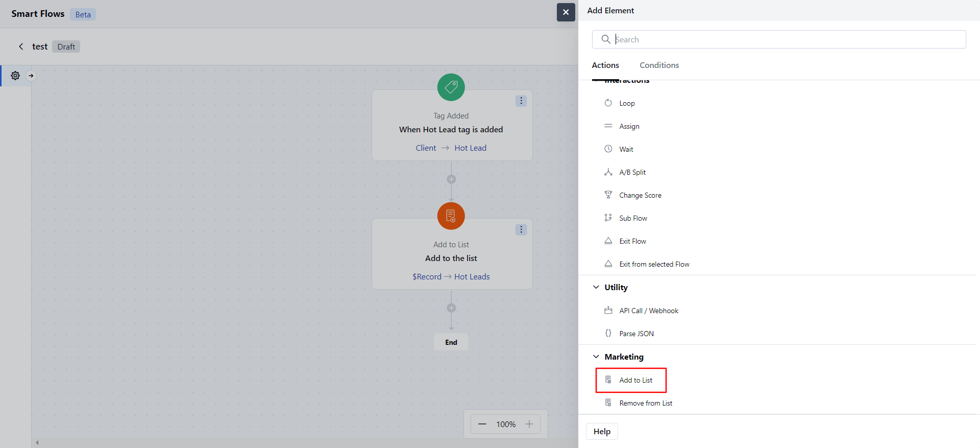Click the Change Score trophy icon
980x448 pixels.
coord(608,195)
